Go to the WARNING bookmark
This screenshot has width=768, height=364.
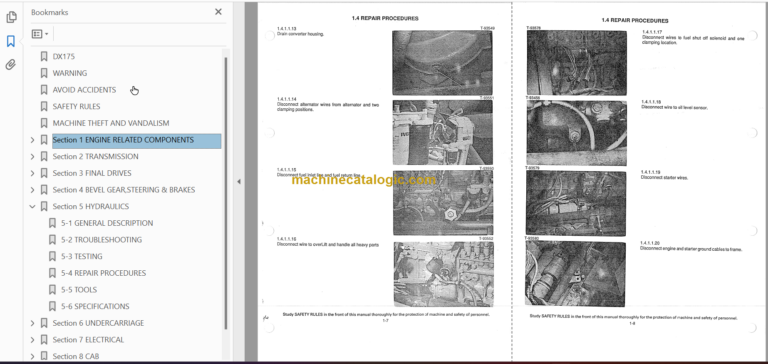click(x=70, y=73)
